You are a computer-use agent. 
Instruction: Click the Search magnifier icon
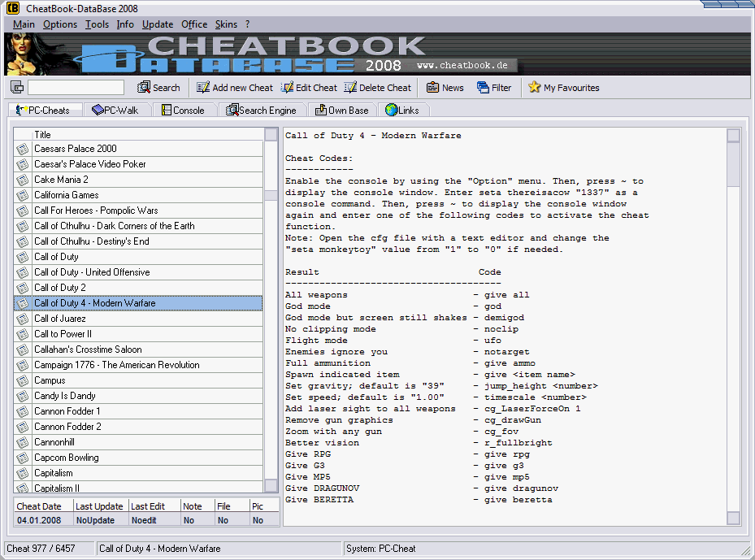point(144,87)
